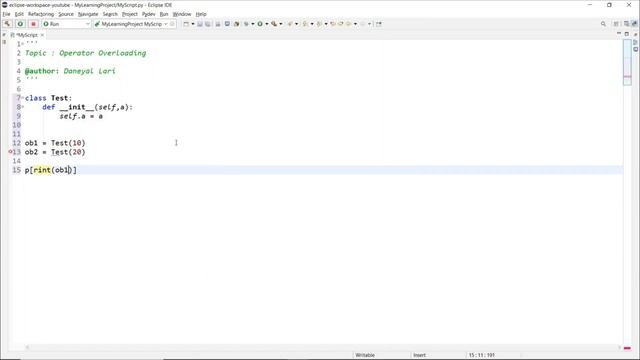This screenshot has width=640, height=360.
Task: Edit launch configuration with gear icon
Action: coord(172,24)
